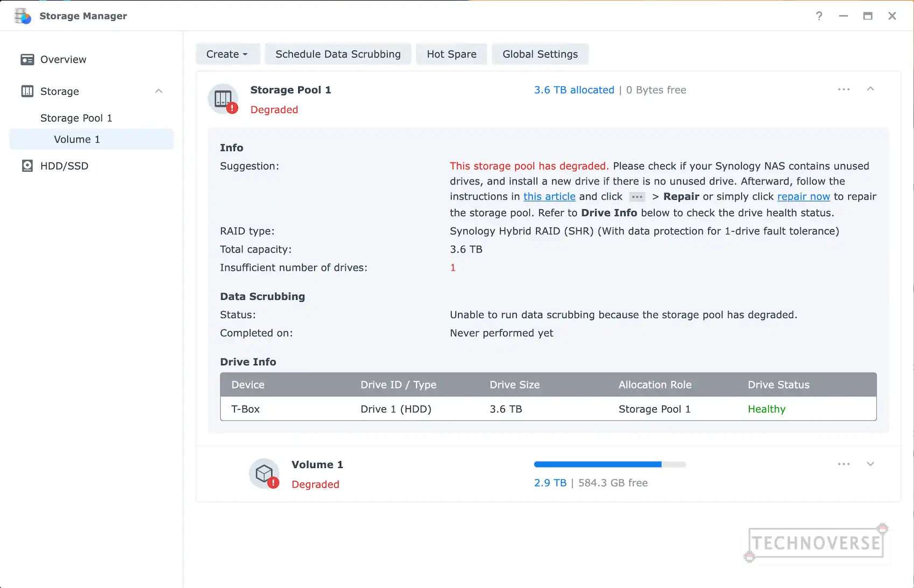Click the '3.6 TB' drive size cell
The image size is (914, 588).
coord(506,409)
